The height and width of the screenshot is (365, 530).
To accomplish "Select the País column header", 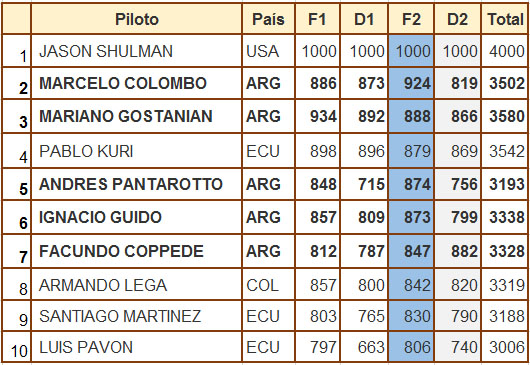I will click(268, 19).
